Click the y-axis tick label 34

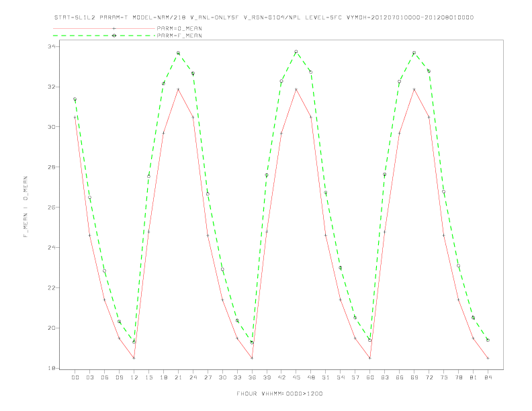51,46
